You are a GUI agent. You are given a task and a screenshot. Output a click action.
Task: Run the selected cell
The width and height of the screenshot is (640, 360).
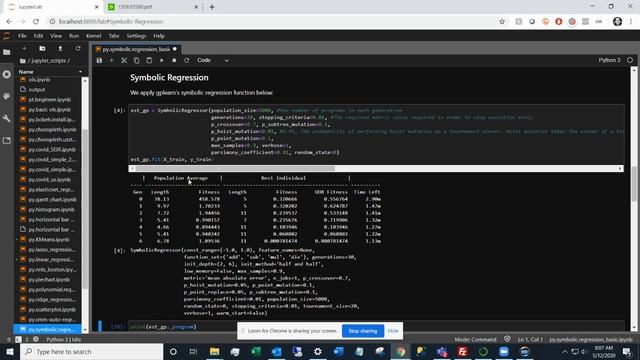[x=162, y=60]
